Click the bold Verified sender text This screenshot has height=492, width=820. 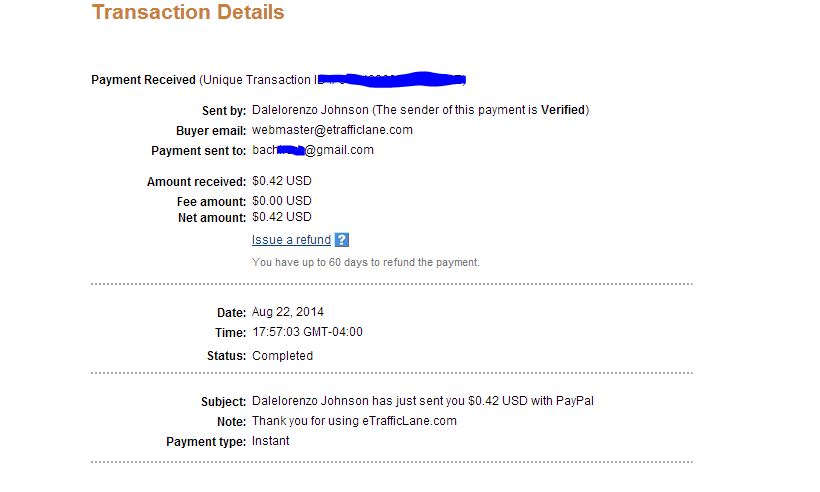click(563, 110)
